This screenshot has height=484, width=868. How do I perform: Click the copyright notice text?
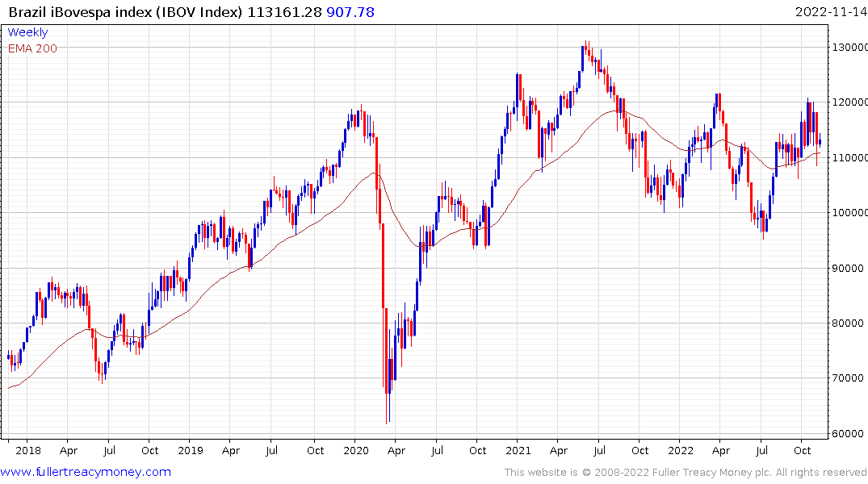[686, 473]
